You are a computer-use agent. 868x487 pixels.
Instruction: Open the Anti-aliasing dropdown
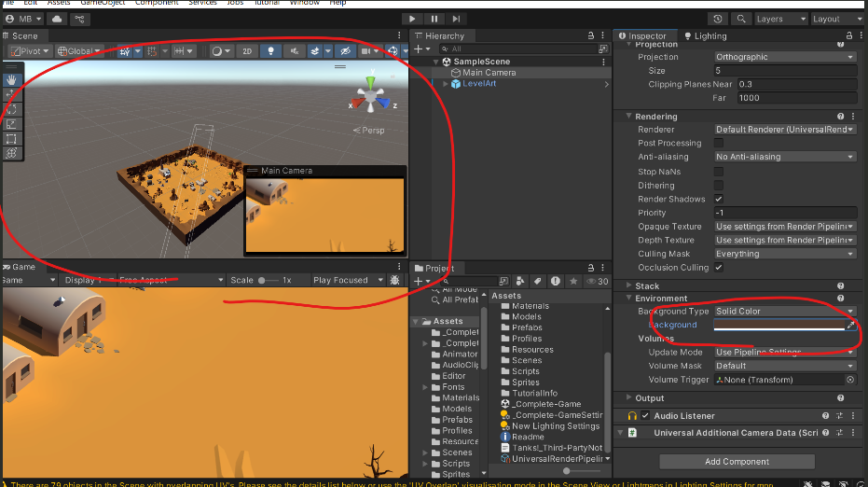click(x=785, y=157)
